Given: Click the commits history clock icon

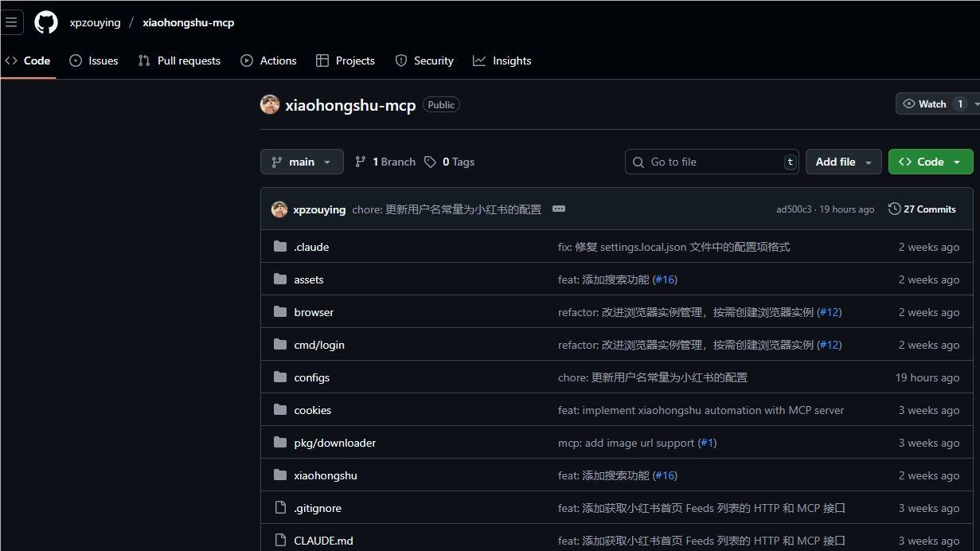Looking at the screenshot, I should click(x=893, y=209).
